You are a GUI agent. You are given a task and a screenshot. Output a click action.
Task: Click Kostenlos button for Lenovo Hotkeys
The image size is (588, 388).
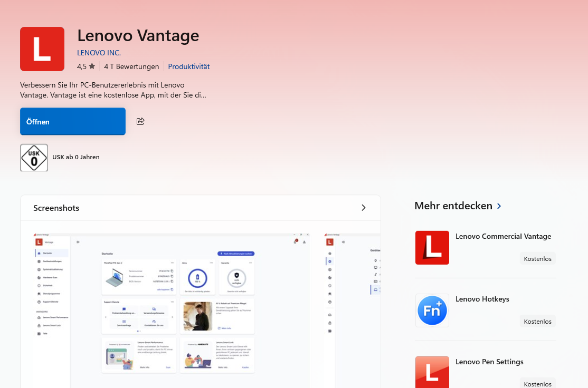(537, 322)
